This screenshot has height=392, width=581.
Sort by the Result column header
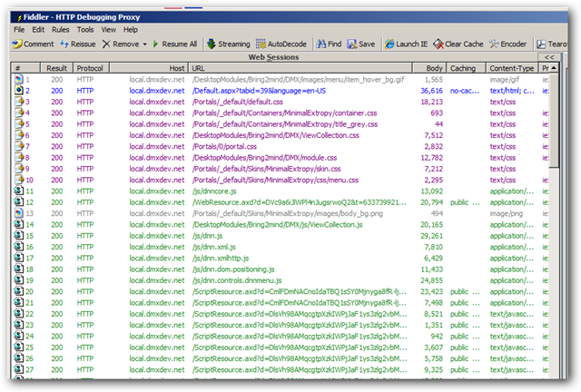56,68
